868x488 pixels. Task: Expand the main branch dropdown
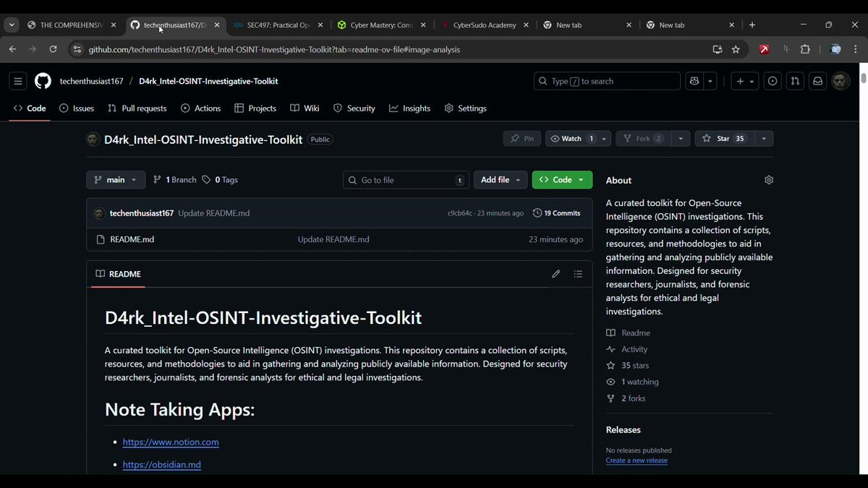click(116, 180)
